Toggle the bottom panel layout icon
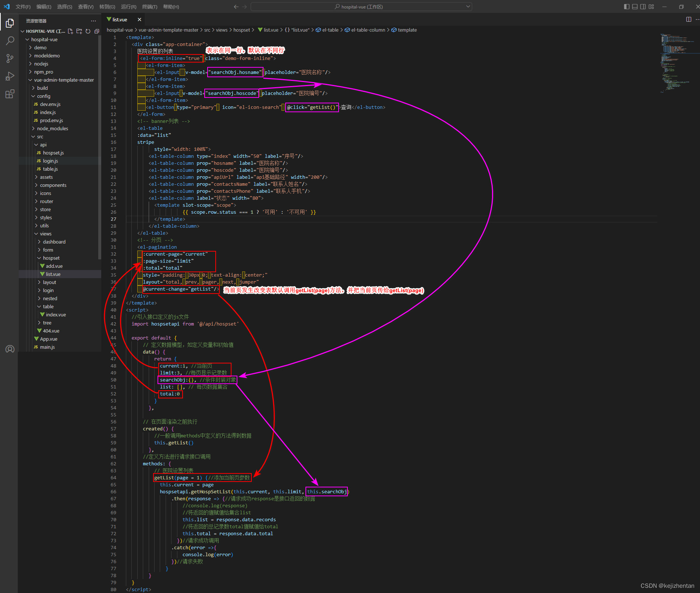 pyautogui.click(x=635, y=7)
